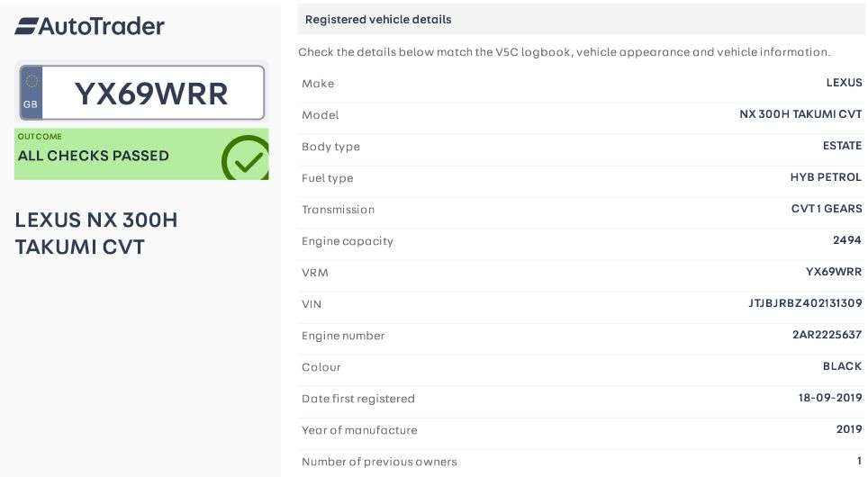
Task: Click the Fuel type value HYB PETROL
Action: [x=826, y=177]
